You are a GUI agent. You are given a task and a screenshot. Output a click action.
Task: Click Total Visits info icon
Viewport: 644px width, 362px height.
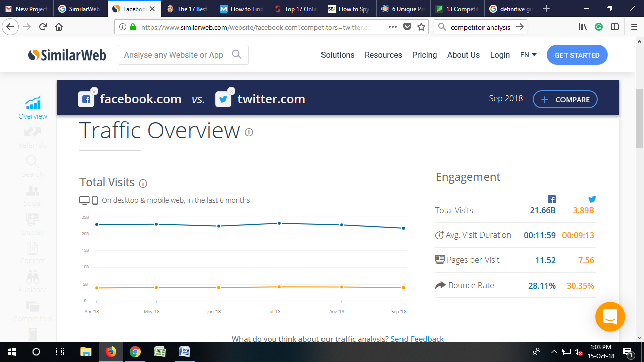point(143,183)
